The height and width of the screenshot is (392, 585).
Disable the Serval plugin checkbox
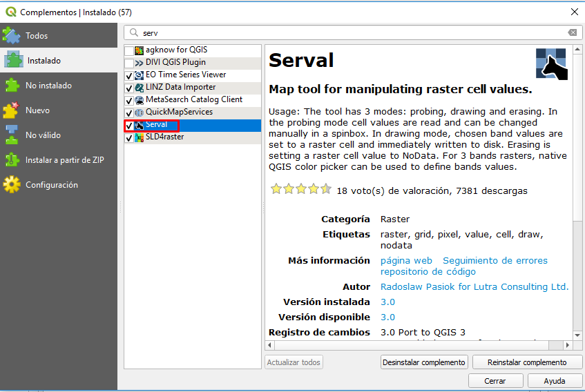129,126
